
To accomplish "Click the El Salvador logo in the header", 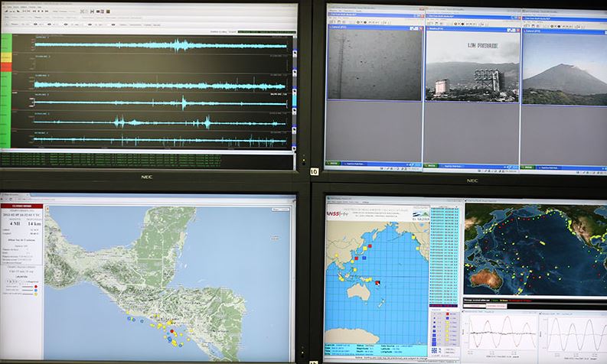I will (421, 215).
